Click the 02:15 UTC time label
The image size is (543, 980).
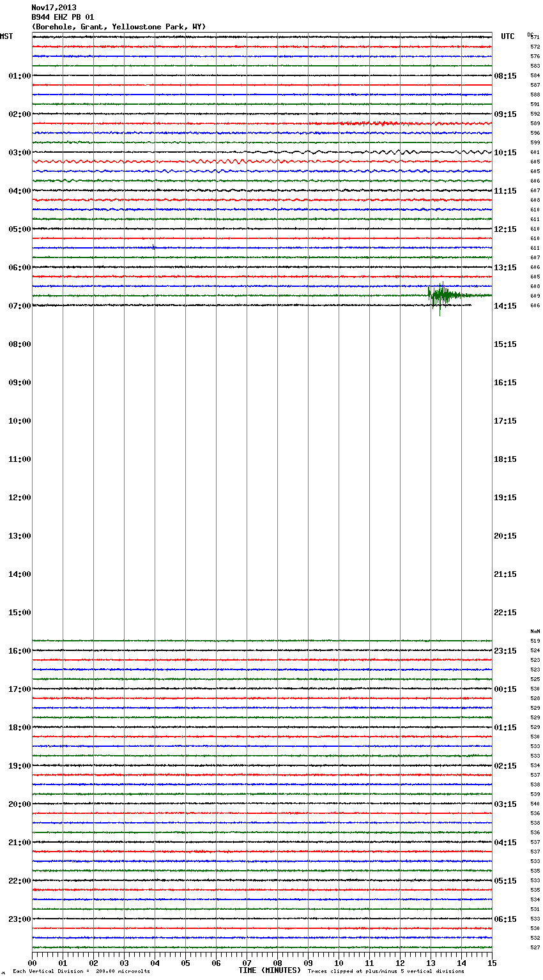[x=505, y=766]
